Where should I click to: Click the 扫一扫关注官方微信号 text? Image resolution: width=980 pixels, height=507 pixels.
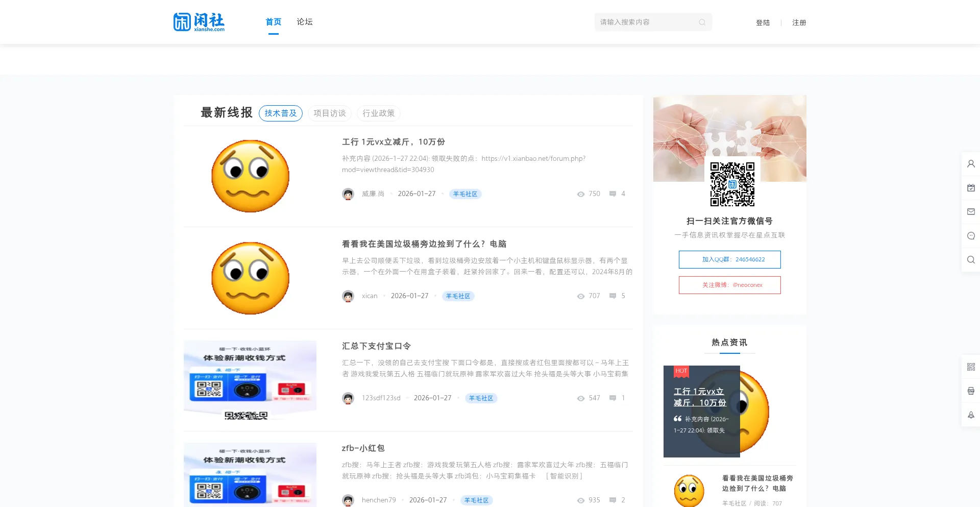(x=730, y=221)
